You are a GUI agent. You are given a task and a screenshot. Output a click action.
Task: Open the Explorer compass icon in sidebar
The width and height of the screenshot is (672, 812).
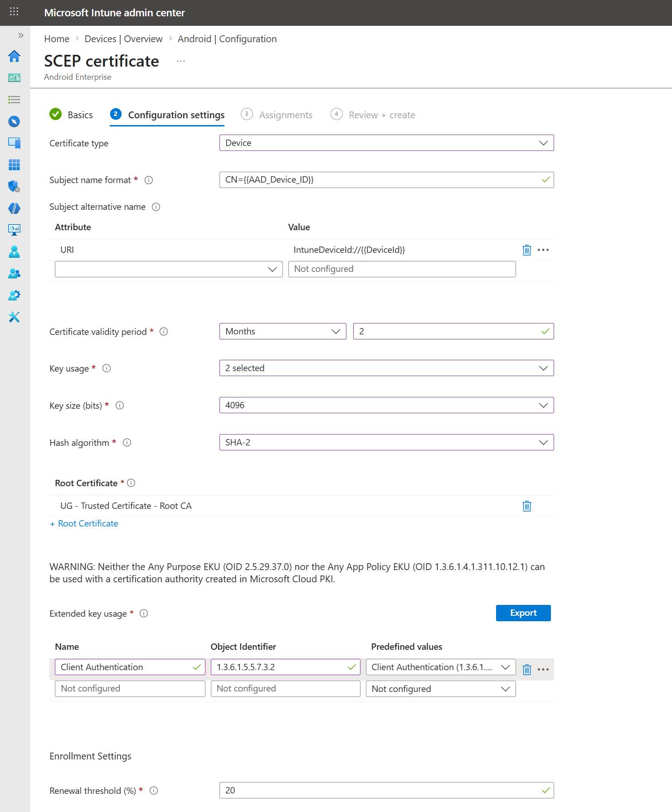15,121
